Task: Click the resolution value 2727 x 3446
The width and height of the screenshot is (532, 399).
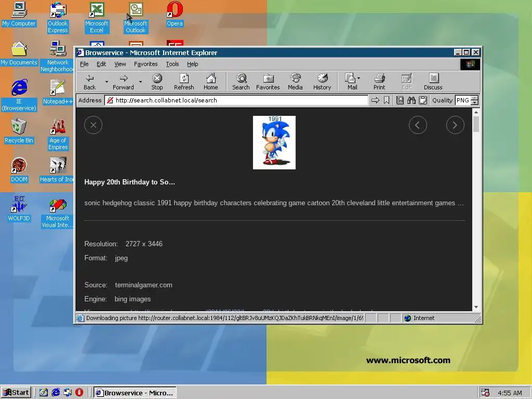Action: (x=144, y=244)
